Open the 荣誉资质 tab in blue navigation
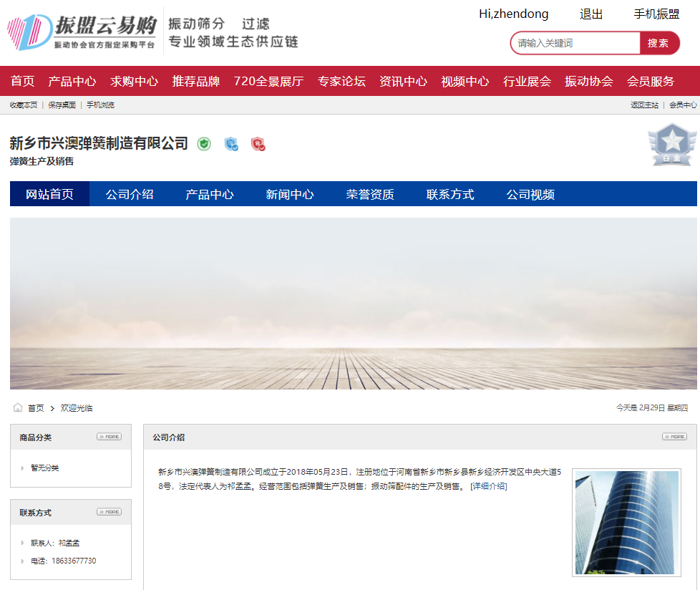Screen dimensions: 700x590 pos(370,194)
